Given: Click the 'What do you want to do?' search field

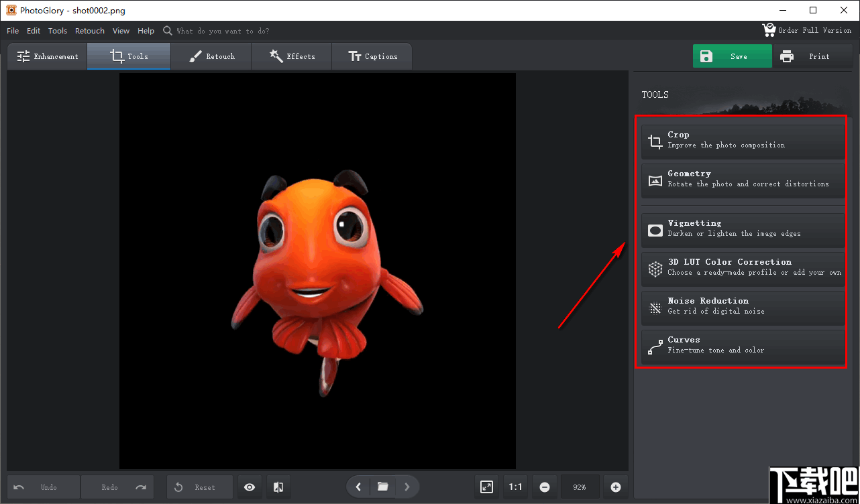Looking at the screenshot, I should 223,31.
